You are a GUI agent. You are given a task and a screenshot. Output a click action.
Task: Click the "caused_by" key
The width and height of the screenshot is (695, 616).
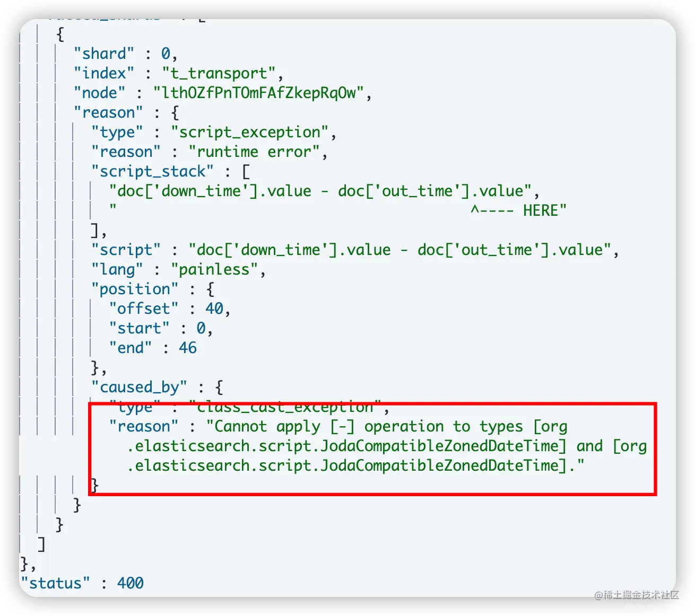click(139, 387)
